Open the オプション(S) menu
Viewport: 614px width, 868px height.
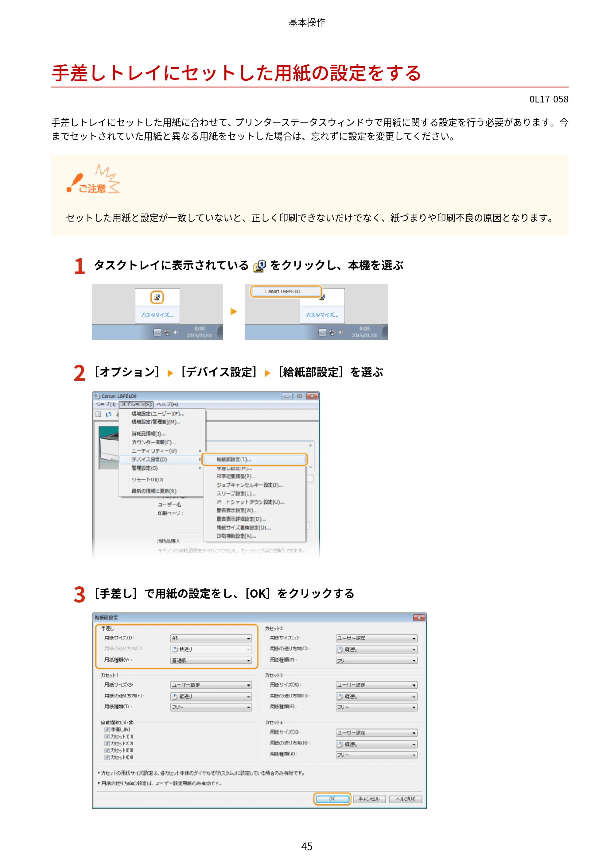[x=136, y=404]
